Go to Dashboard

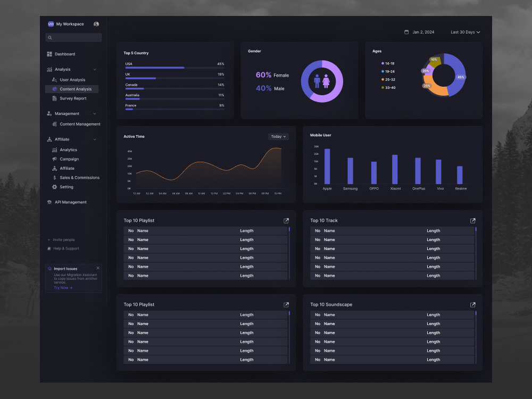65,54
